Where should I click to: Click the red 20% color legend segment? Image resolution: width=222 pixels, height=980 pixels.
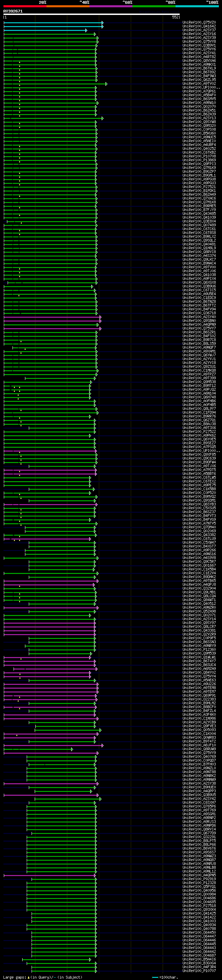coord(25,7)
